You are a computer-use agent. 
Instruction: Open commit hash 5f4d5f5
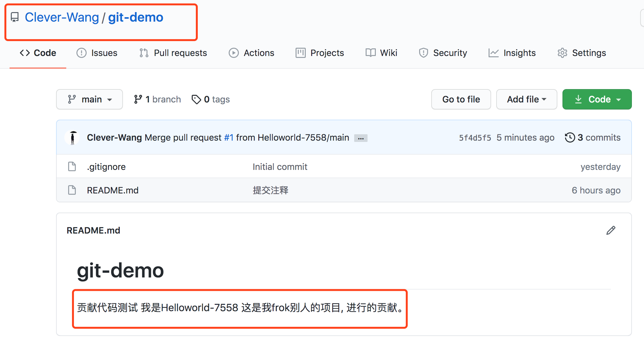point(475,138)
